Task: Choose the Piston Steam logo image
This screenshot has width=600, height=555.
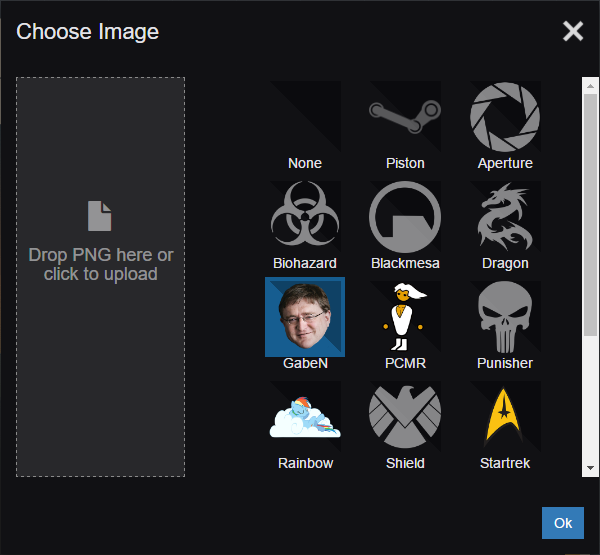Action: click(405, 116)
